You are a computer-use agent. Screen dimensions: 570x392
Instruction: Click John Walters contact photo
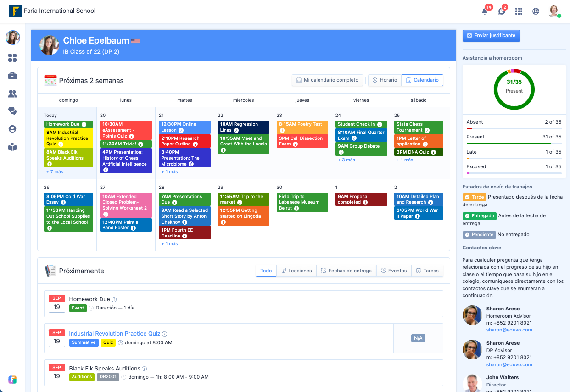click(x=472, y=383)
